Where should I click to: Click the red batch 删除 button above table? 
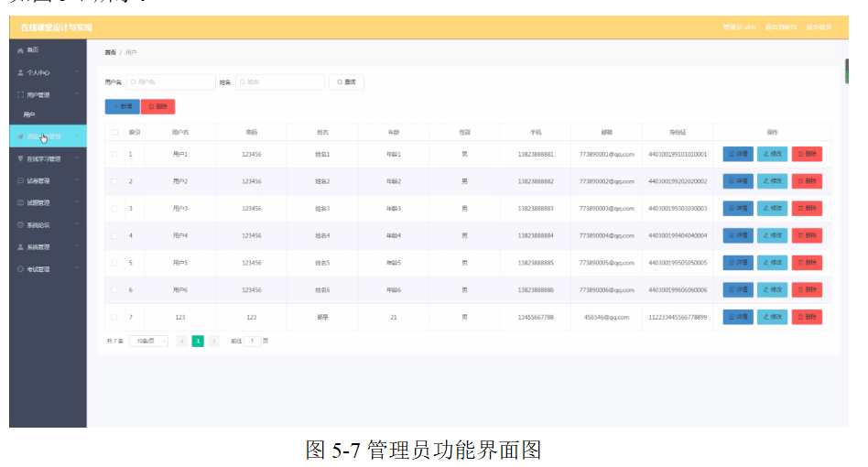click(157, 107)
